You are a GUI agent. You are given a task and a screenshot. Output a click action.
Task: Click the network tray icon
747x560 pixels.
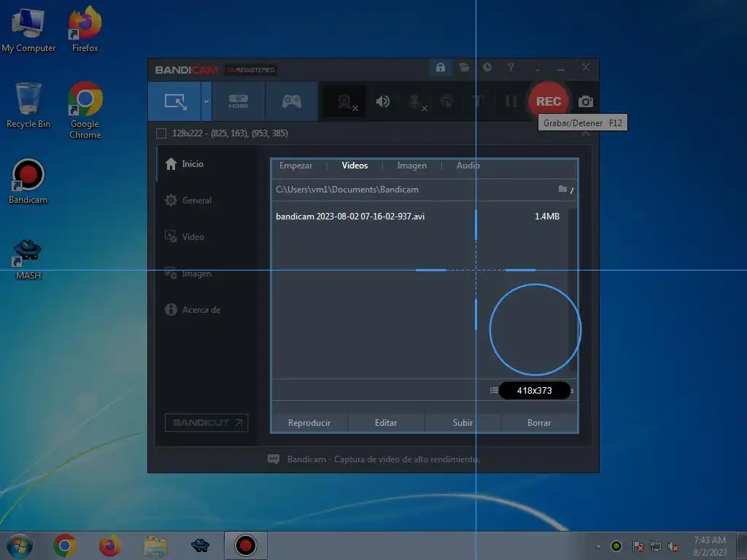(656, 546)
